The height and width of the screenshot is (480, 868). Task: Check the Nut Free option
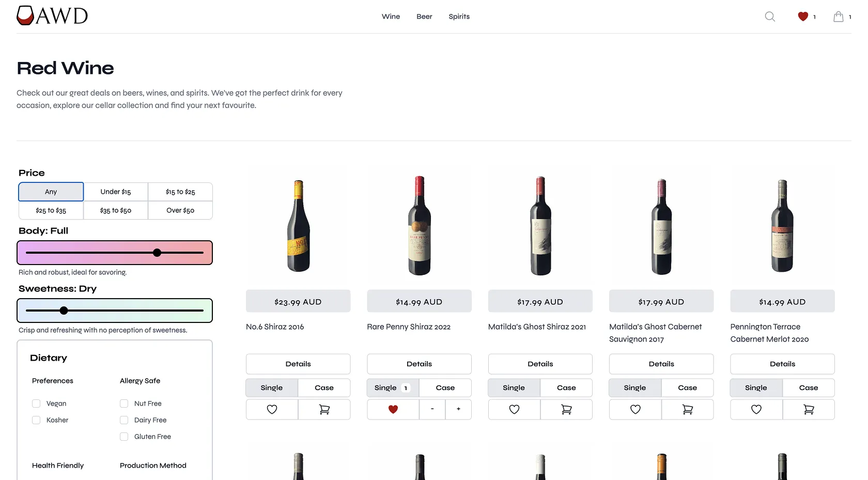124,404
